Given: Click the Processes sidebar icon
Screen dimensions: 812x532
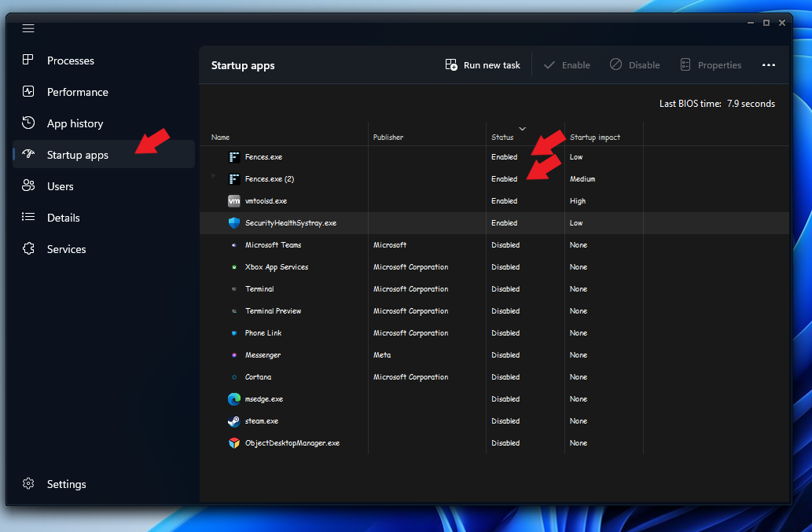Looking at the screenshot, I should point(28,60).
